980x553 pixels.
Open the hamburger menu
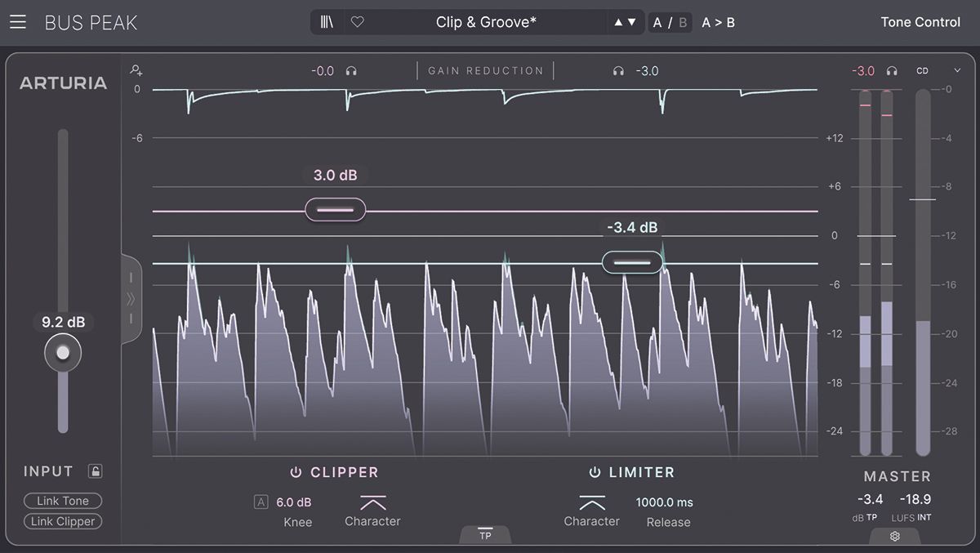[x=17, y=22]
